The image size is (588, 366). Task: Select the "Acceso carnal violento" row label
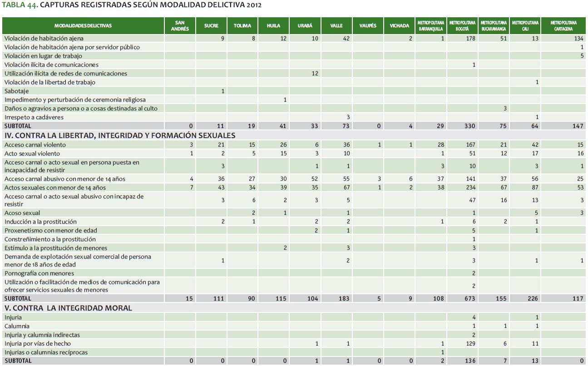point(35,145)
